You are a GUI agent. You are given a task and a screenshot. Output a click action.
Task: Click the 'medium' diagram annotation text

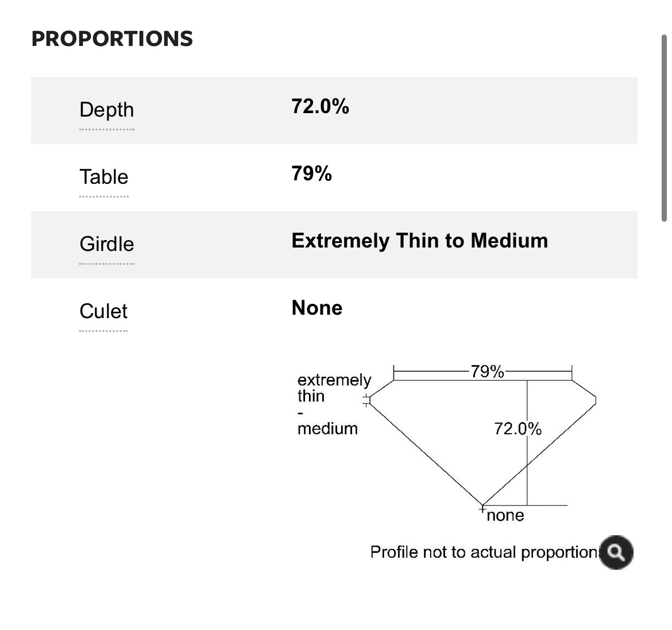coord(327,428)
